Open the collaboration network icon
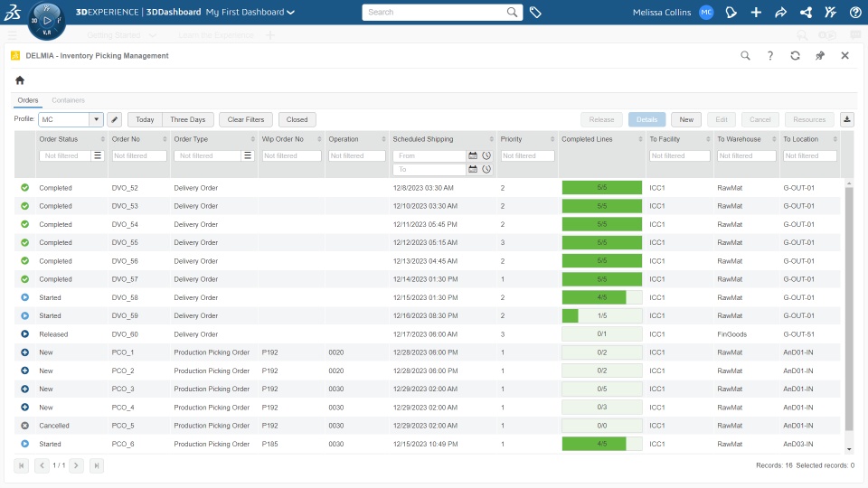The image size is (868, 488). point(806,12)
